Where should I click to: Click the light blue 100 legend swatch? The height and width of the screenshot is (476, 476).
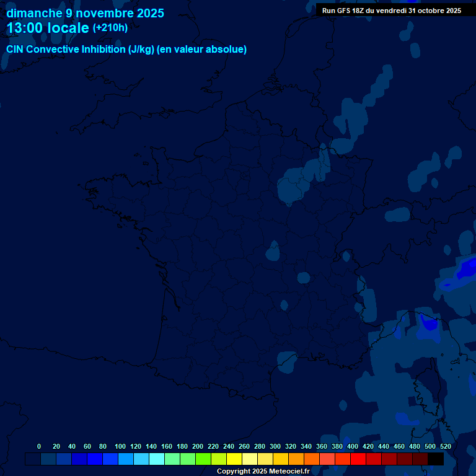pyautogui.click(x=125, y=459)
